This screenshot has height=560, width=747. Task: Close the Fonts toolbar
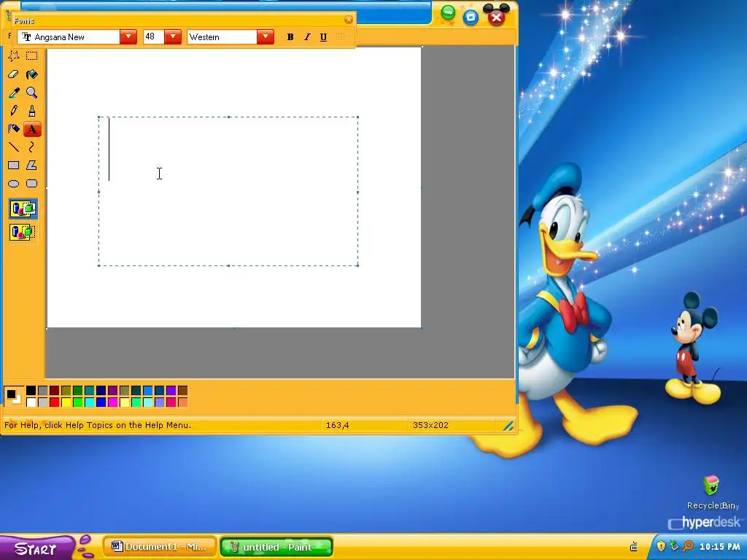coord(349,20)
